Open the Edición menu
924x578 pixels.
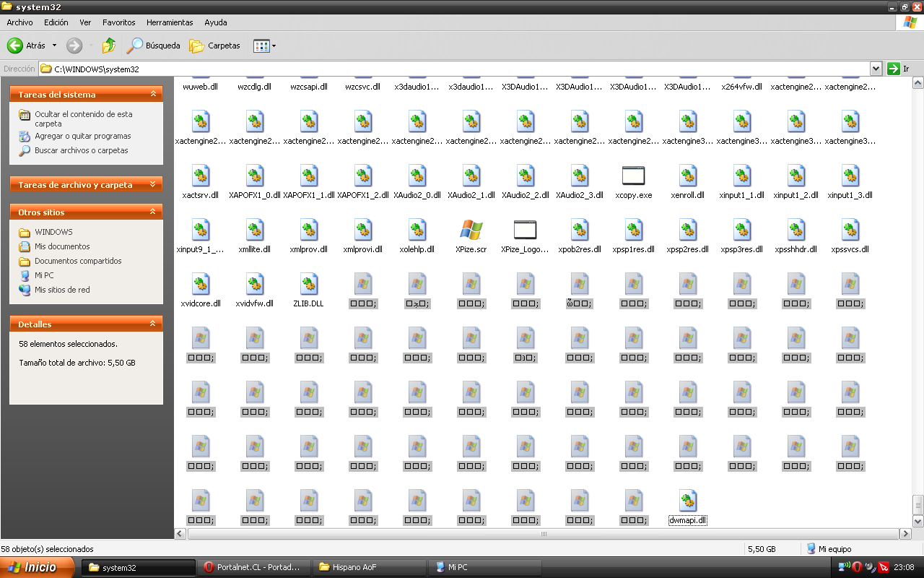click(x=56, y=22)
